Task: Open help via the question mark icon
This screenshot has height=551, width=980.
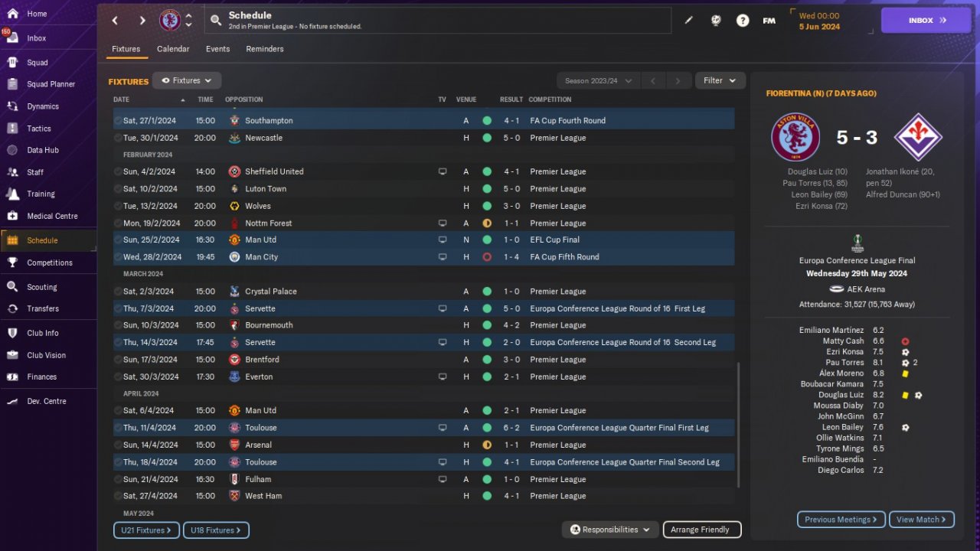Action: click(x=743, y=21)
